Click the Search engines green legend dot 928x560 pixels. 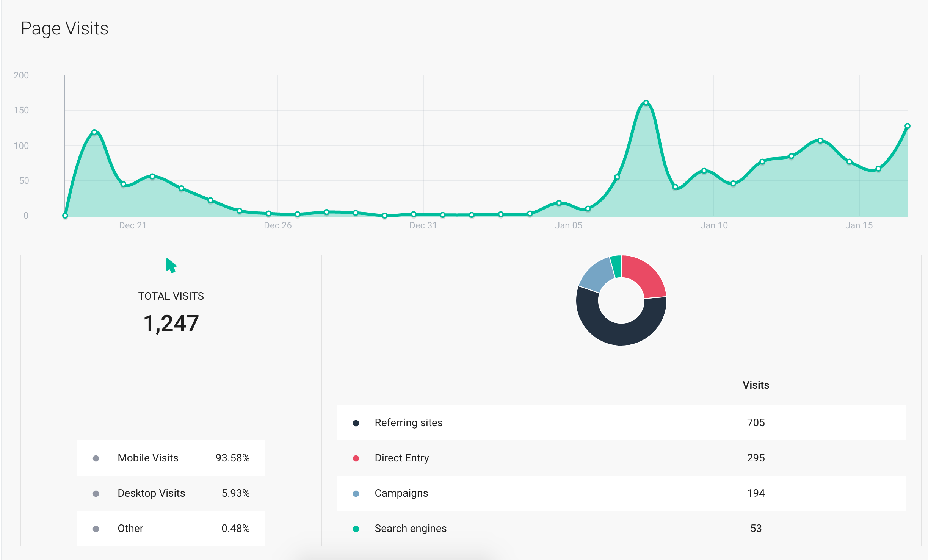tap(356, 529)
